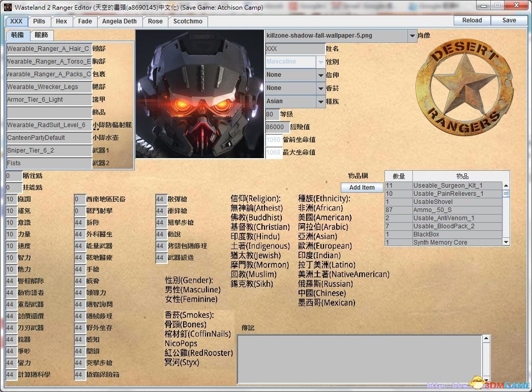Viewport: 532px width, 392px height.
Task: Click the biography scrollbar up arrow
Action: click(486, 339)
